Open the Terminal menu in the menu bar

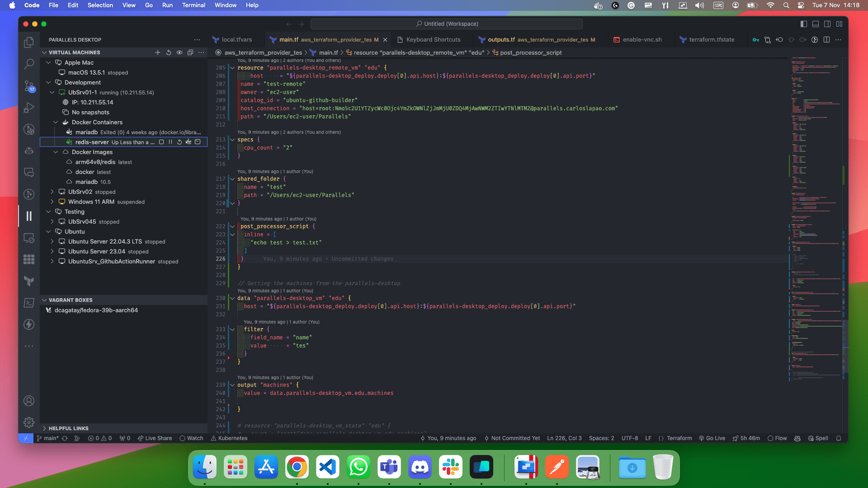194,5
